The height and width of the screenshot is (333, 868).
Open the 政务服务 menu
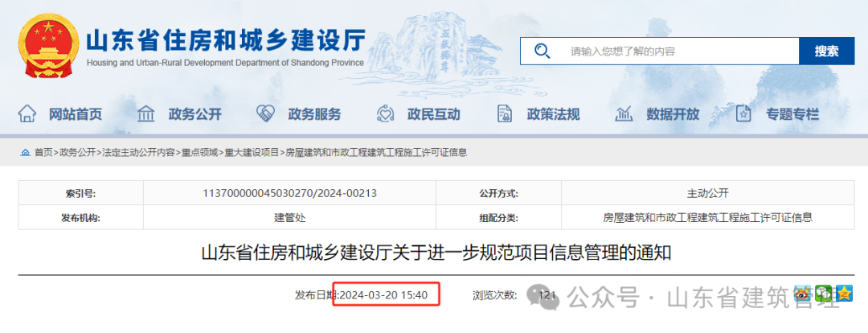[314, 115]
